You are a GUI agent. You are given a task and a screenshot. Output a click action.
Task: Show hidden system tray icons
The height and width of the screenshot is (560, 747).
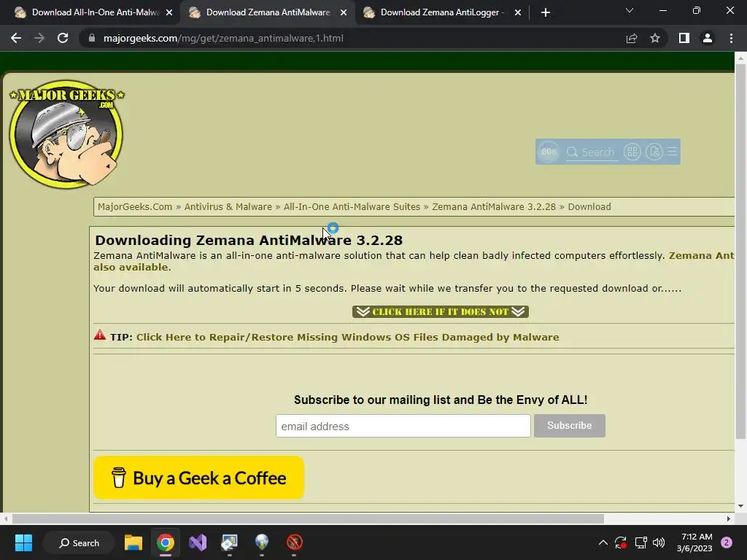tap(603, 542)
